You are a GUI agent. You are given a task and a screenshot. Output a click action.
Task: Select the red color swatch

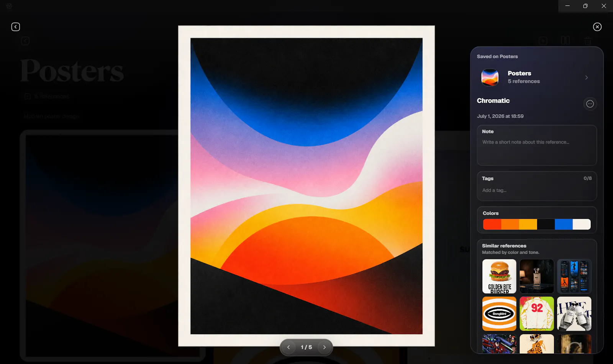pyautogui.click(x=492, y=224)
